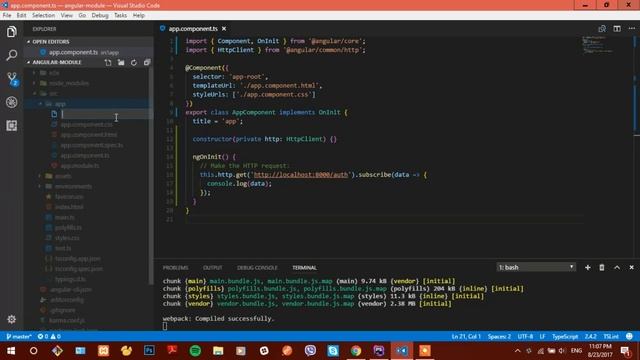Click the master branch indicator in the status bar

(x=19, y=336)
